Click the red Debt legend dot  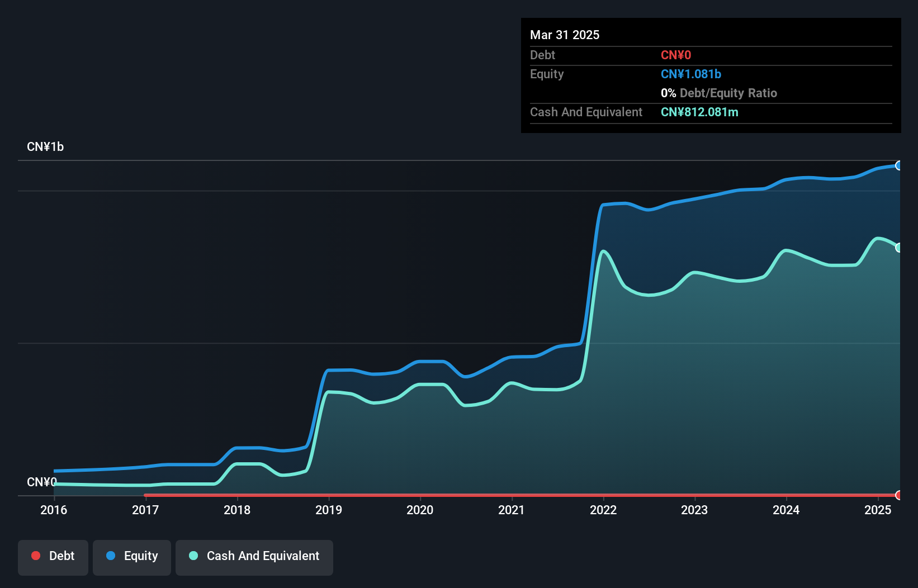(x=36, y=556)
